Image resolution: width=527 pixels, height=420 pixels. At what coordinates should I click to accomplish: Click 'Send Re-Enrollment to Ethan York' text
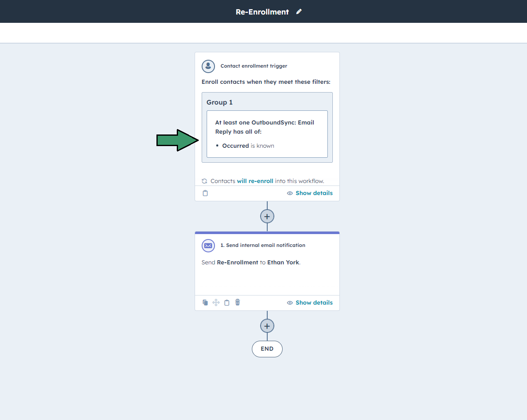coord(251,262)
